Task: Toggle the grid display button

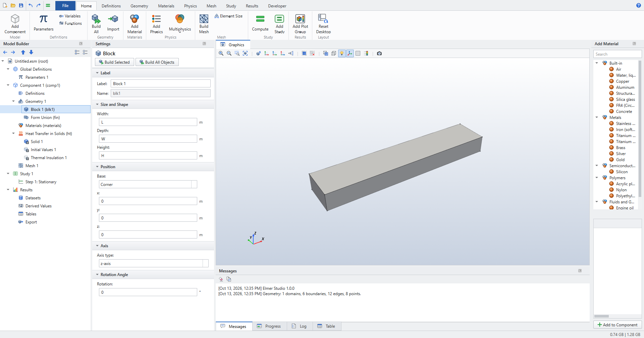Action: (358, 53)
